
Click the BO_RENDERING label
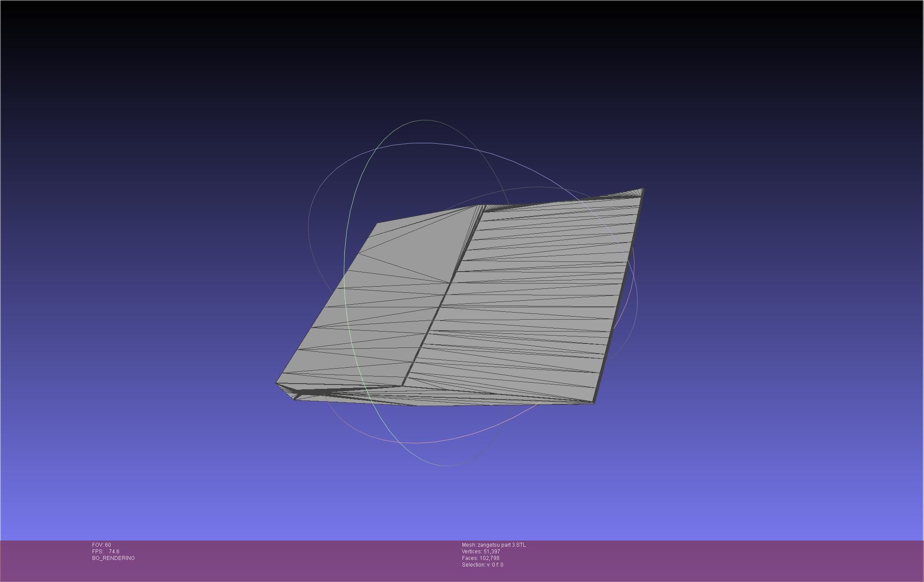[x=113, y=558]
